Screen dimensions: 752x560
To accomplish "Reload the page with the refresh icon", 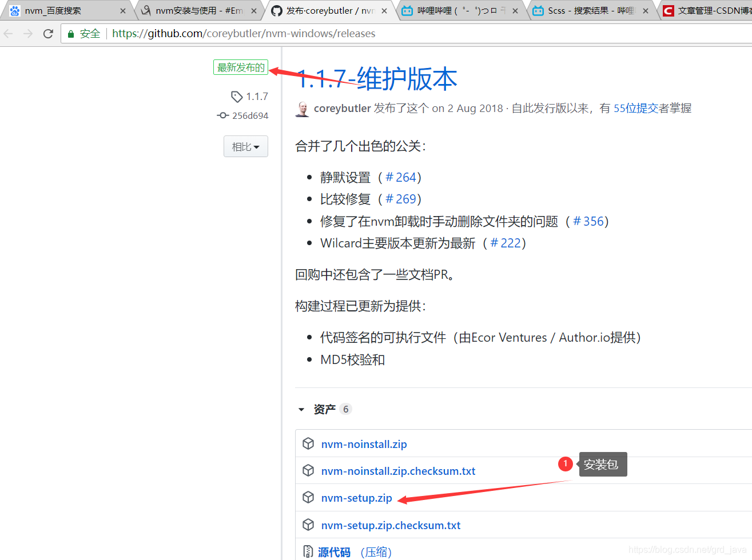I will pyautogui.click(x=48, y=34).
